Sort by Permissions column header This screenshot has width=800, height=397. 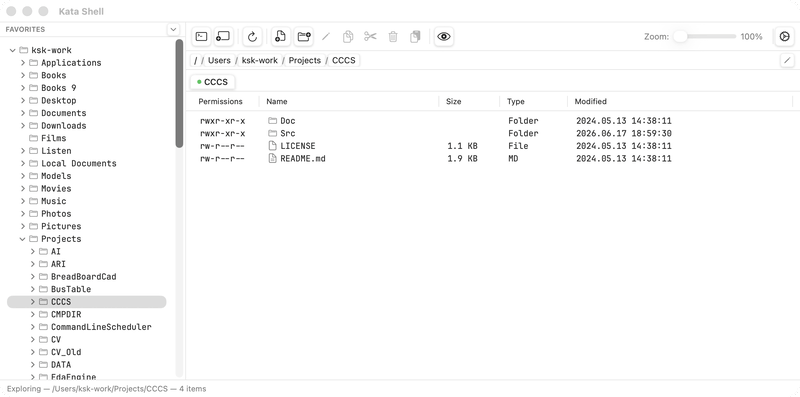point(220,102)
